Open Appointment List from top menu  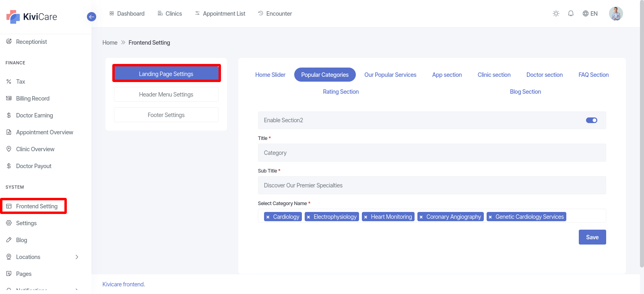pyautogui.click(x=220, y=14)
